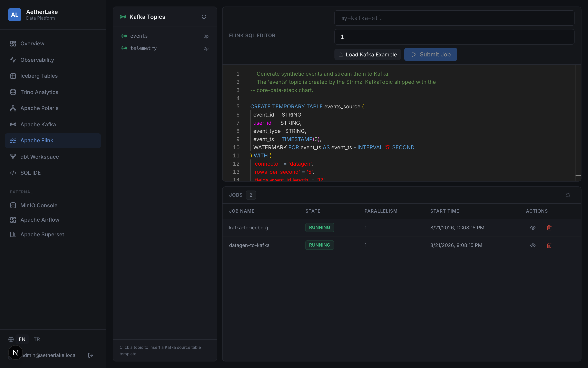The width and height of the screenshot is (588, 368).
Task: Delete the datagen-to-kafka job
Action: tap(549, 245)
